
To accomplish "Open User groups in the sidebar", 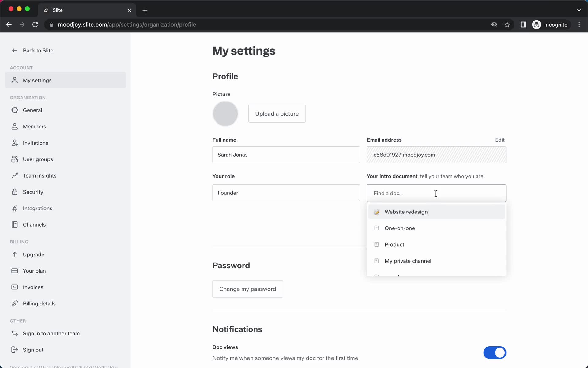I will [x=65, y=159].
